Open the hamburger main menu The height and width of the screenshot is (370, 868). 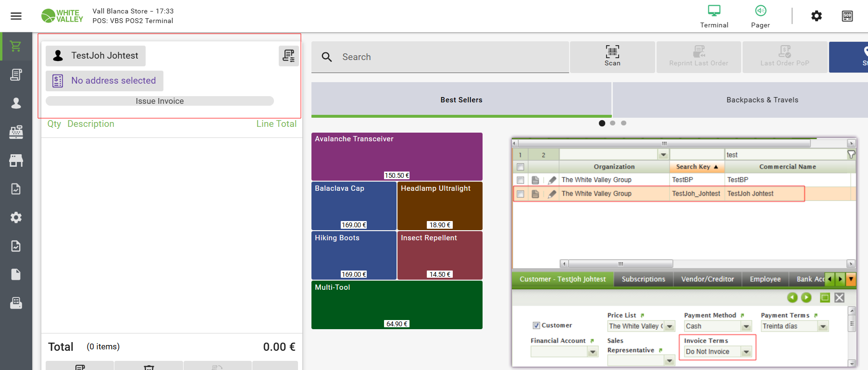click(x=16, y=16)
